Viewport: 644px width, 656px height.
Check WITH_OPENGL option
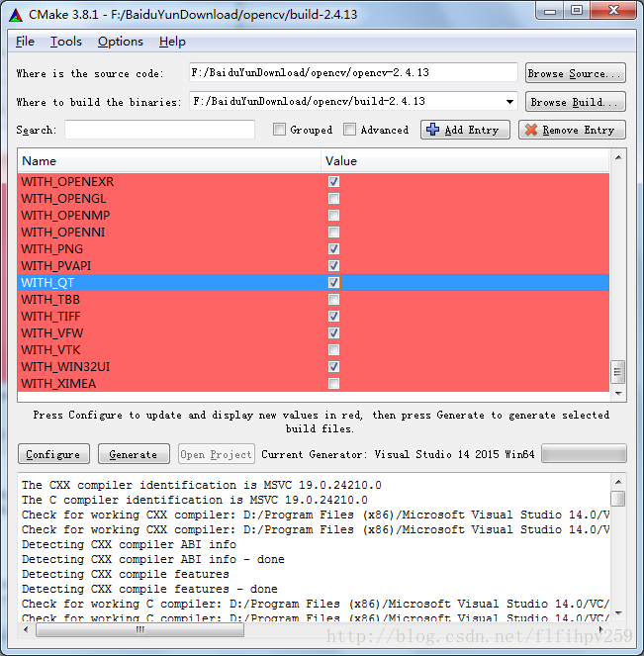(333, 198)
